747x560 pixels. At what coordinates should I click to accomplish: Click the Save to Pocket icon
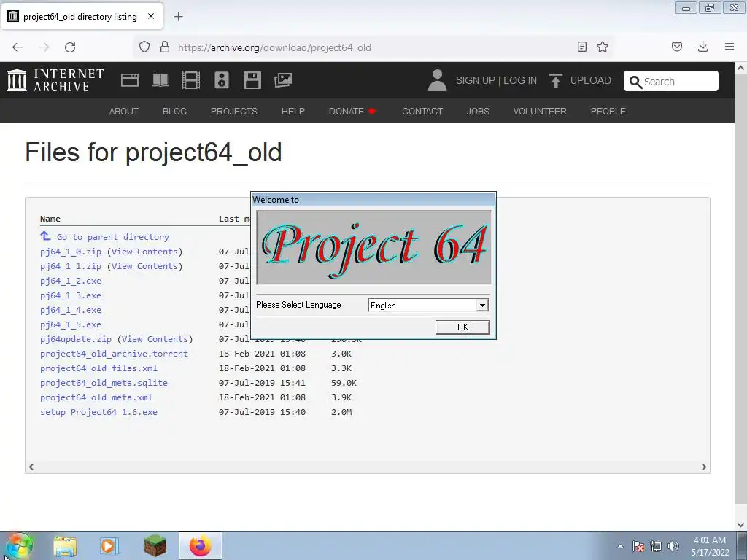point(677,47)
